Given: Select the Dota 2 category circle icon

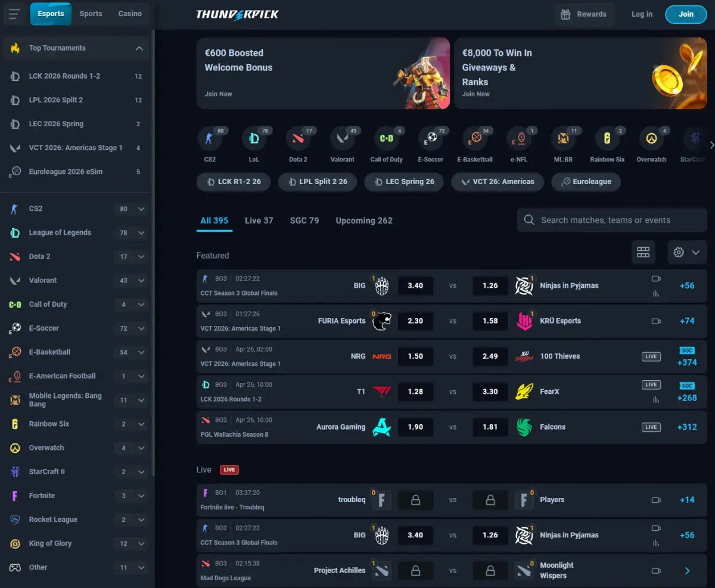Looking at the screenshot, I should click(x=298, y=138).
